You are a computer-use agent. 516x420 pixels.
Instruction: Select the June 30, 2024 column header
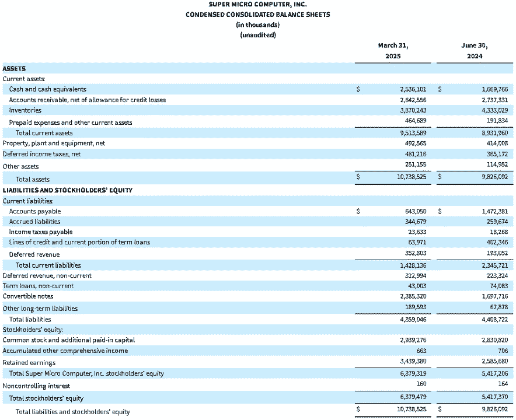(475, 51)
